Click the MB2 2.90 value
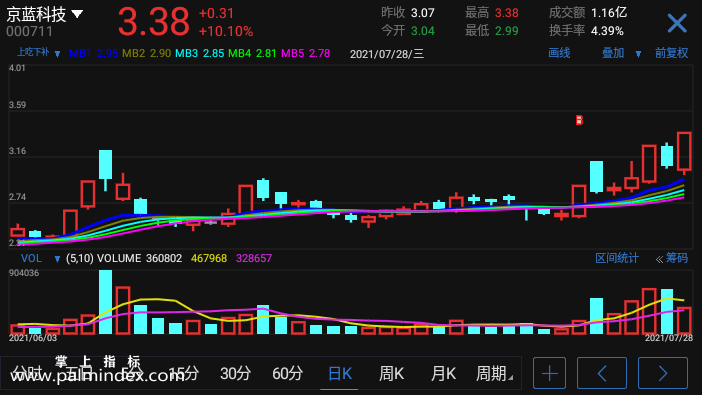 pyautogui.click(x=146, y=53)
